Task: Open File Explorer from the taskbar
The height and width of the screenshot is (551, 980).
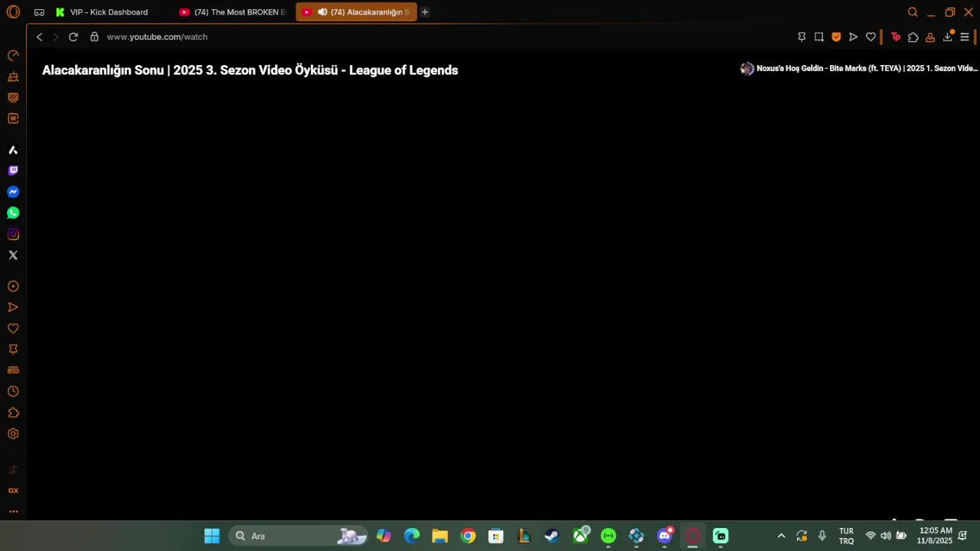Action: 439,536
